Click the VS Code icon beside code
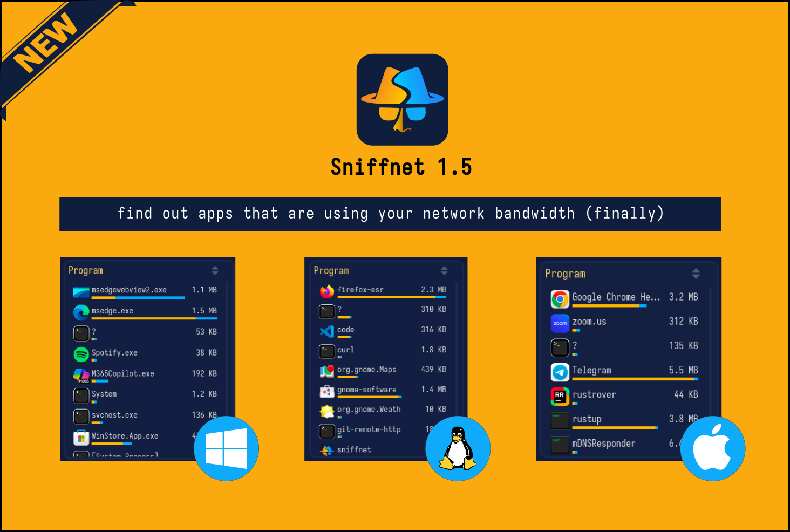Viewport: 790px width, 532px height. (327, 331)
